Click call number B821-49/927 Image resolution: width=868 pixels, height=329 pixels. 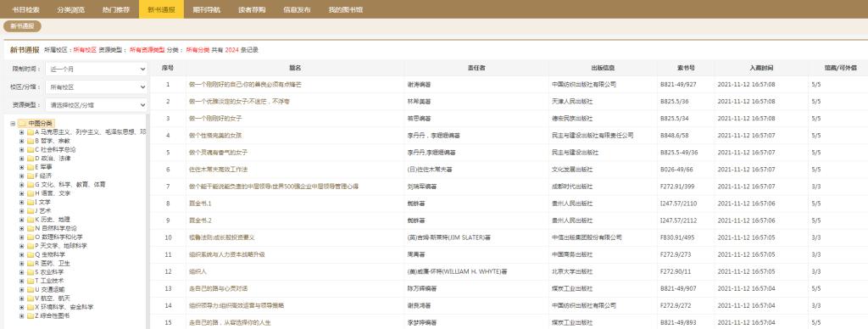(x=678, y=85)
